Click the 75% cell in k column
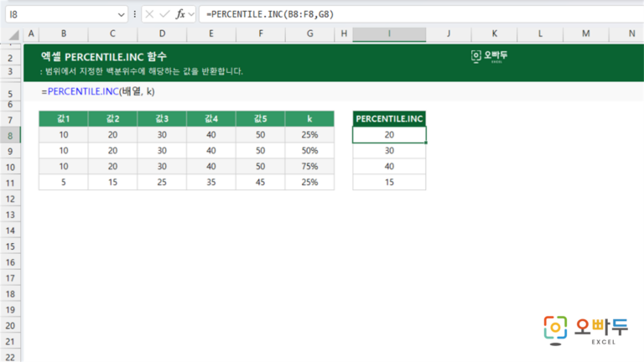 [309, 166]
